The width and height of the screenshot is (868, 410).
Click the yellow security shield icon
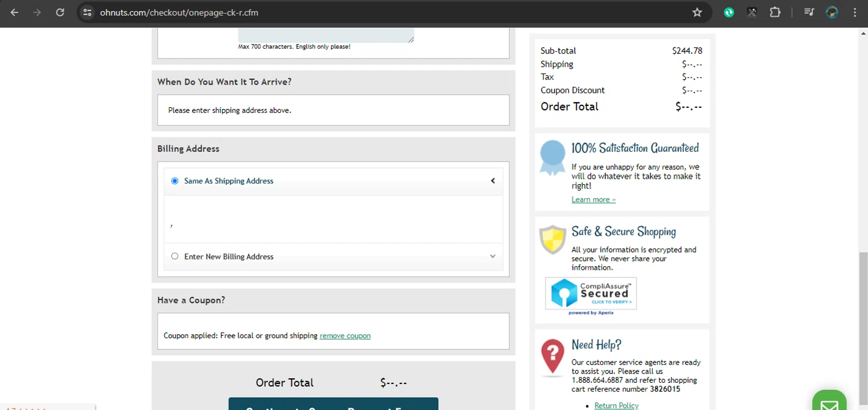coord(553,239)
